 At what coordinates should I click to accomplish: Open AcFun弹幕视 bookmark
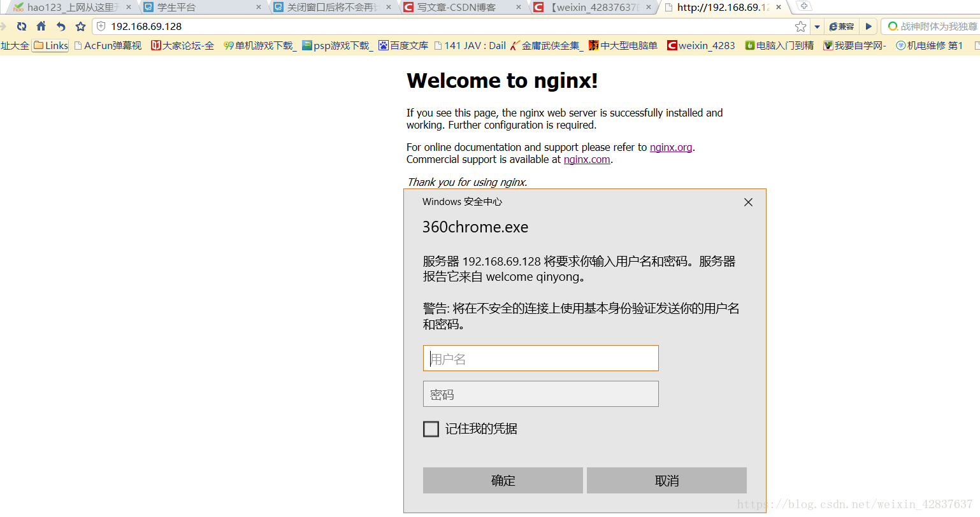pyautogui.click(x=108, y=45)
